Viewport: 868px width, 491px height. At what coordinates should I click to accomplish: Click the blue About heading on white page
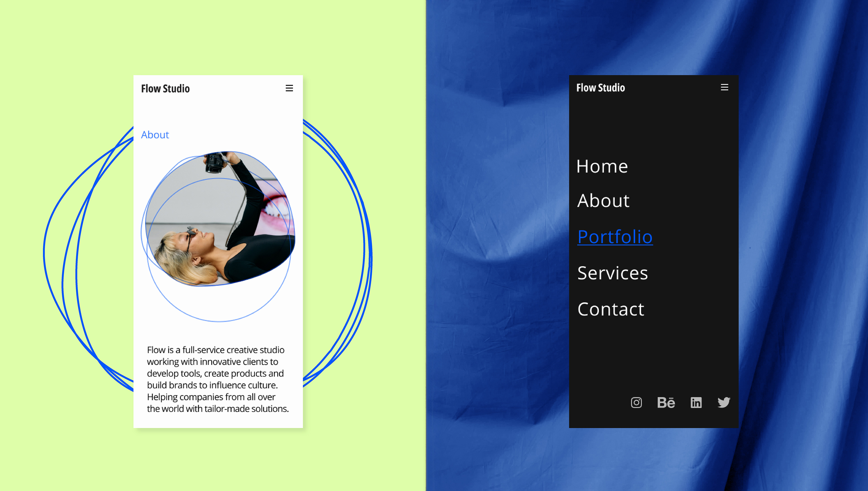coord(155,135)
